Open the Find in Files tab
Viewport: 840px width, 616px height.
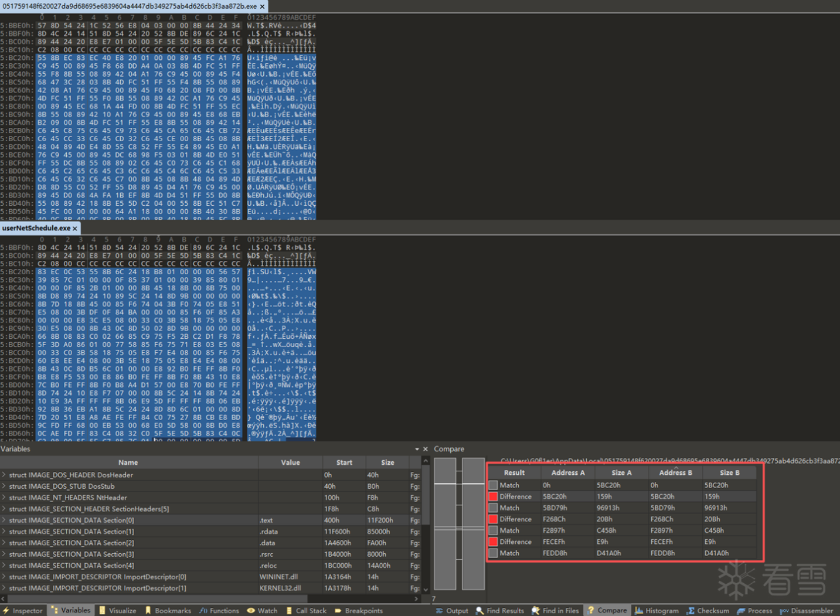[555, 611]
